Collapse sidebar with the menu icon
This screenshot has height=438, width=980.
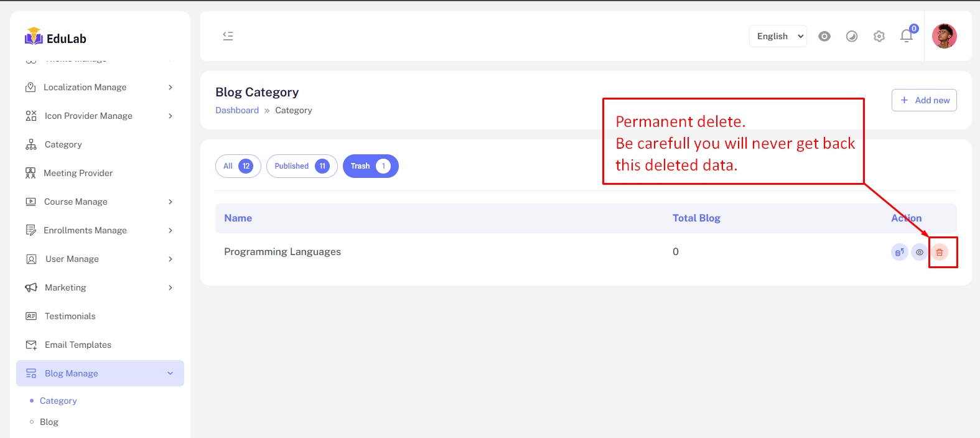[228, 36]
